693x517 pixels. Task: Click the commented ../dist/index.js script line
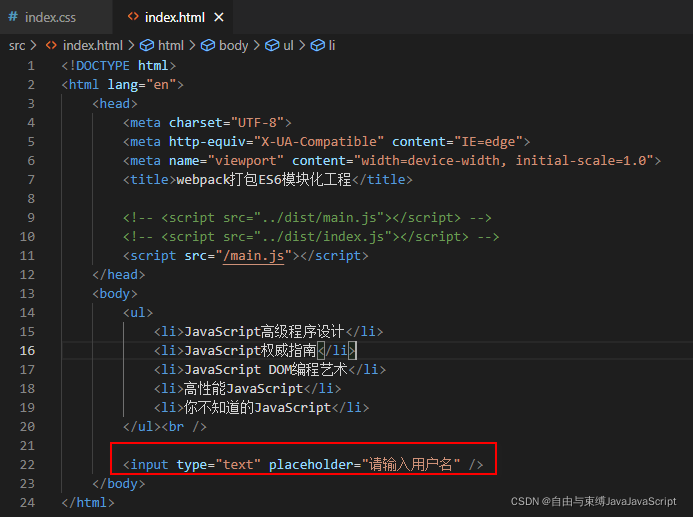[311, 237]
